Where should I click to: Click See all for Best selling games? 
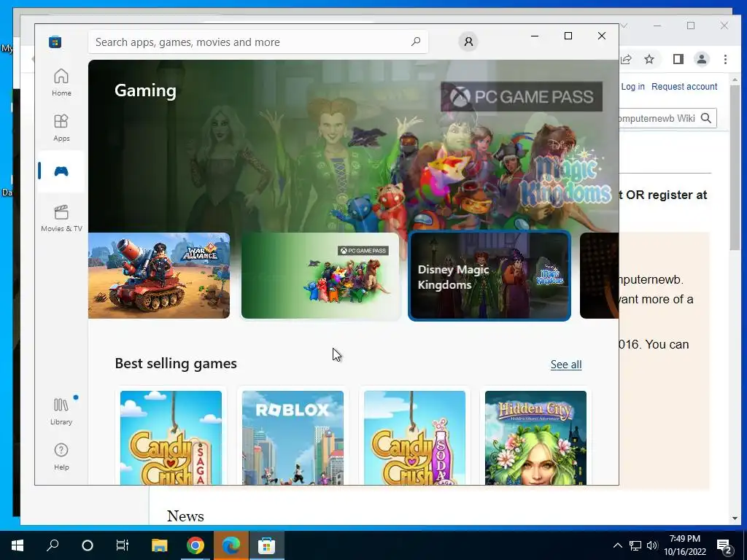click(x=566, y=365)
